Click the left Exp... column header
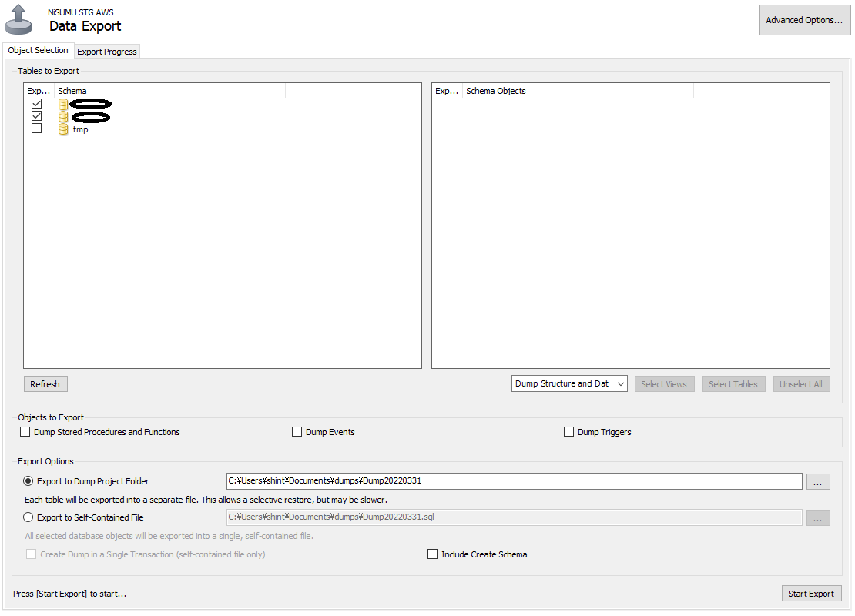 (39, 91)
